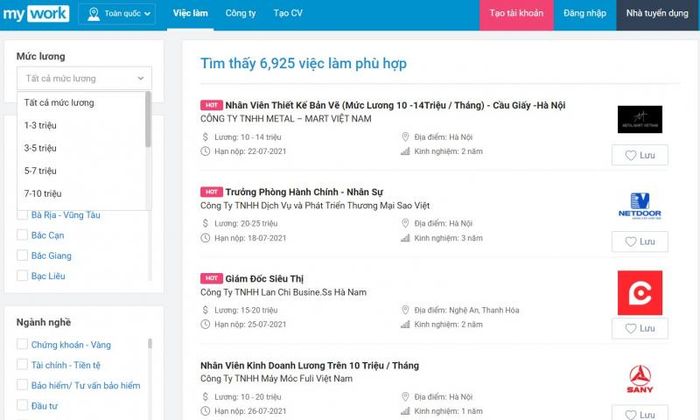Click the MyWork logo
Viewport: 700px width, 420px height.
pyautogui.click(x=35, y=14)
